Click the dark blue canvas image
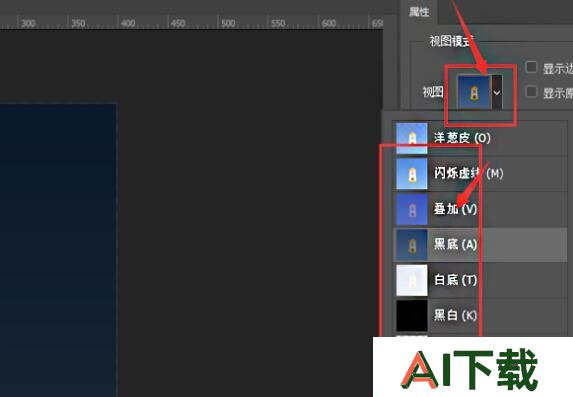 58,250
